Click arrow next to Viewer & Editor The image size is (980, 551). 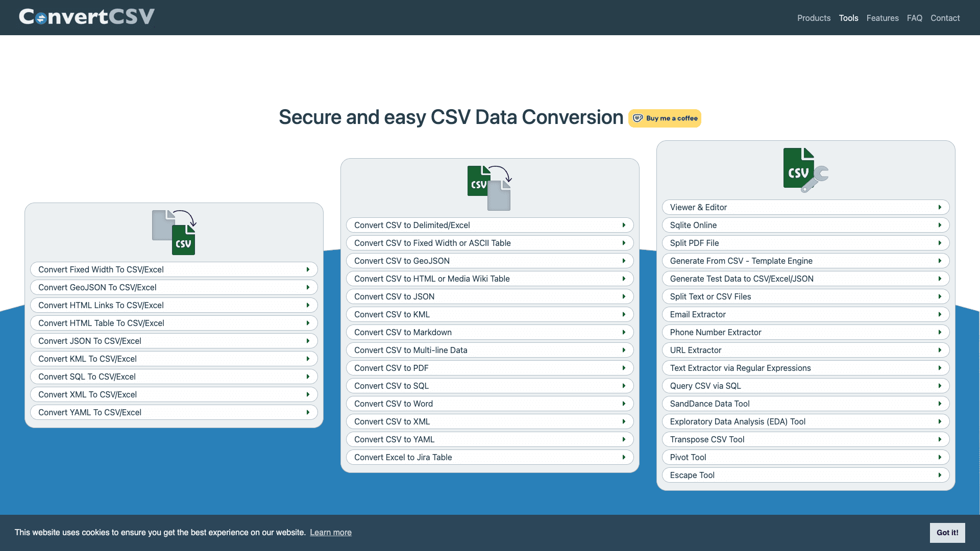[x=940, y=207]
